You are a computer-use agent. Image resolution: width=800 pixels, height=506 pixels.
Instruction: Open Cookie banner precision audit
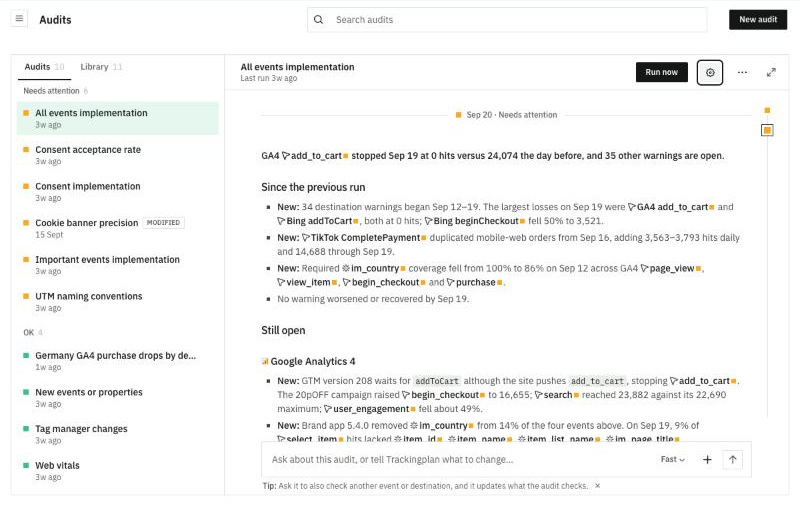click(x=118, y=229)
